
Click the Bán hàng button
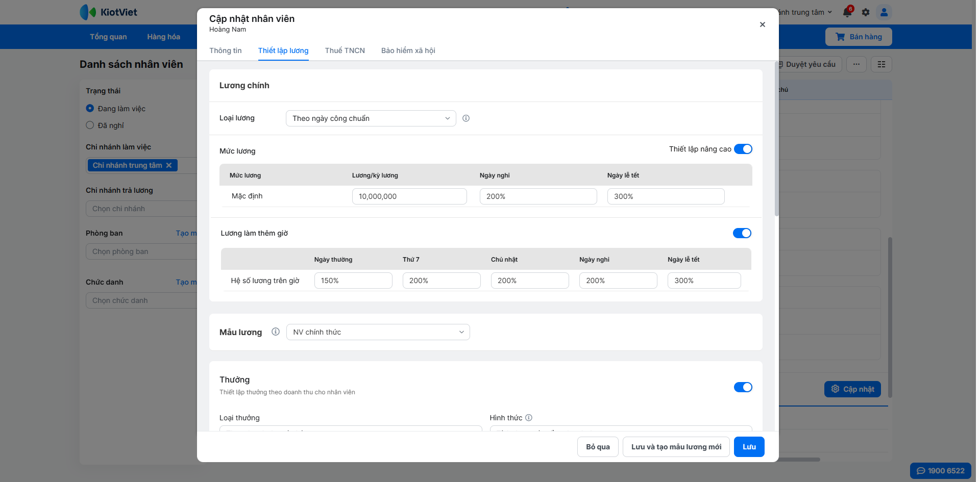pyautogui.click(x=859, y=37)
